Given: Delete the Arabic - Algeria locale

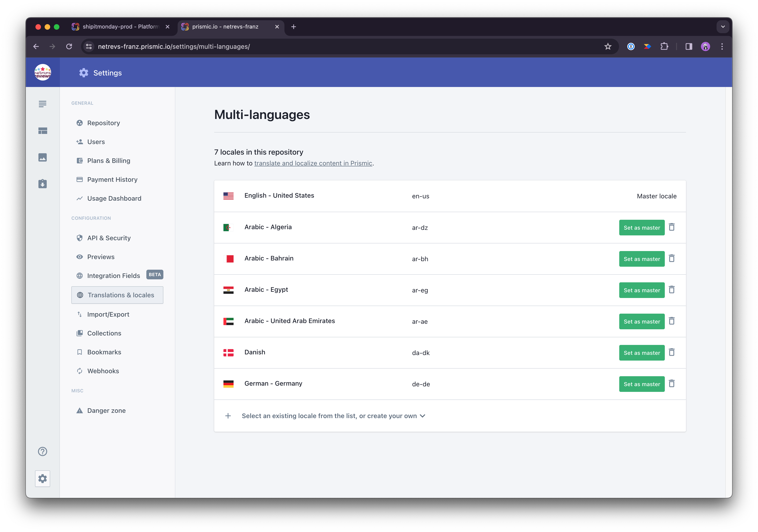Looking at the screenshot, I should point(671,227).
